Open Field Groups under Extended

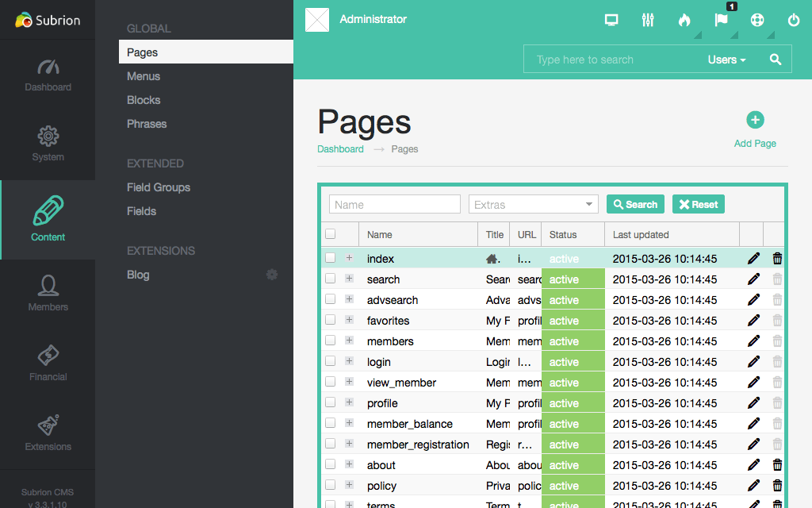159,187
